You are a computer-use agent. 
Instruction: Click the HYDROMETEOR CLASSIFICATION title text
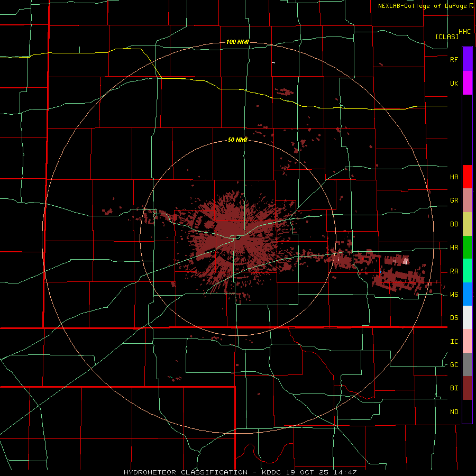click(x=186, y=472)
